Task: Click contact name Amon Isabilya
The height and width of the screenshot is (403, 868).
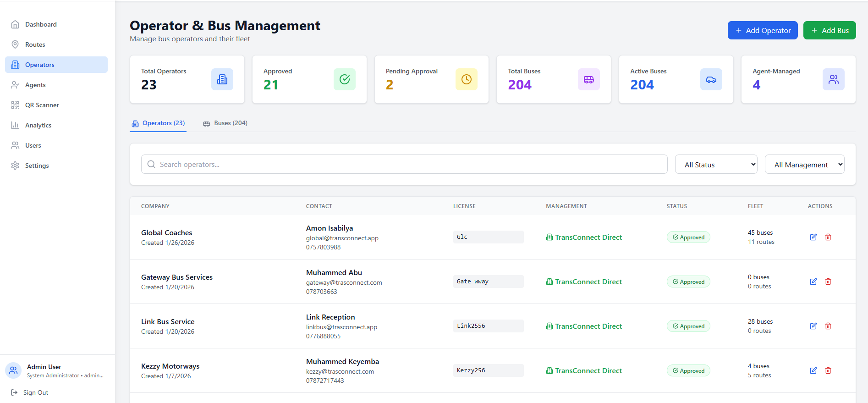Action: (x=330, y=228)
